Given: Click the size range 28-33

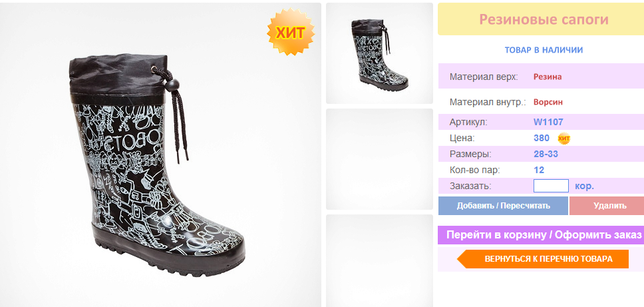Looking at the screenshot, I should (x=546, y=154).
